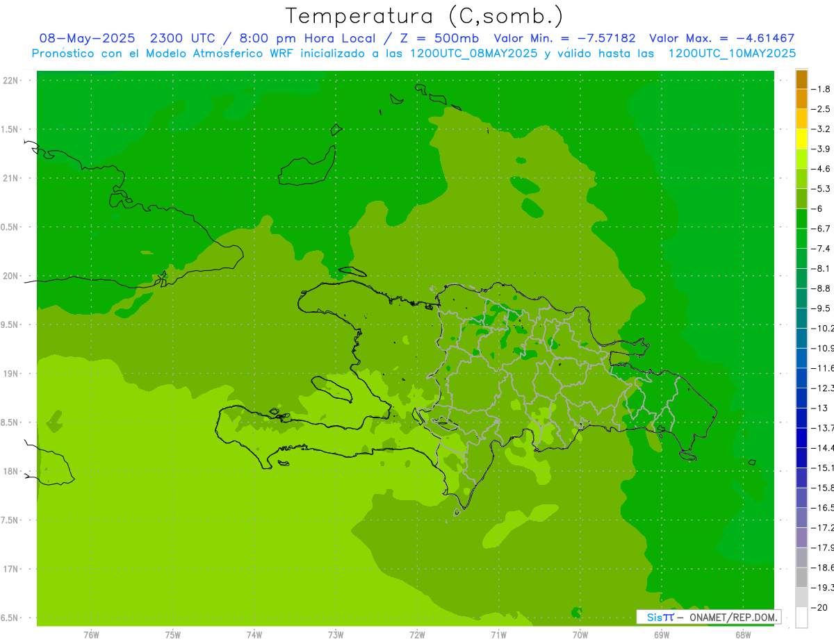Image resolution: width=834 pixels, height=644 pixels.
Task: Click the orange swatch between -1.8 and -2.5
Action: coord(801,99)
